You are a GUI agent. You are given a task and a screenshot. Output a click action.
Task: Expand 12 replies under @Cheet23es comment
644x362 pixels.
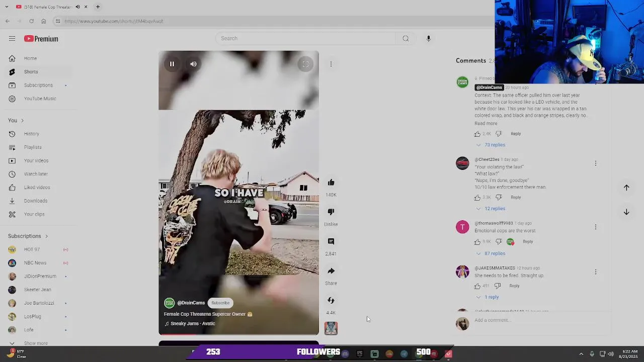coord(491,209)
